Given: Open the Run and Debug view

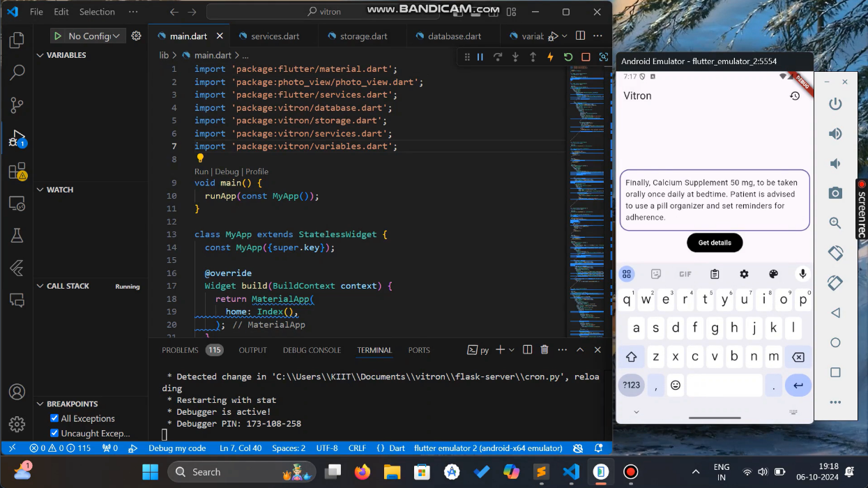Looking at the screenshot, I should click(x=17, y=138).
